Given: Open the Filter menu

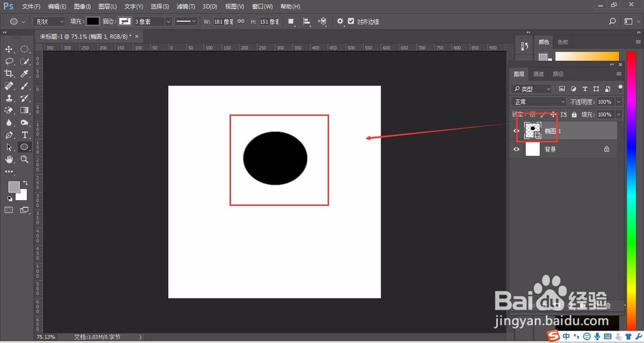Looking at the screenshot, I should tap(185, 6).
